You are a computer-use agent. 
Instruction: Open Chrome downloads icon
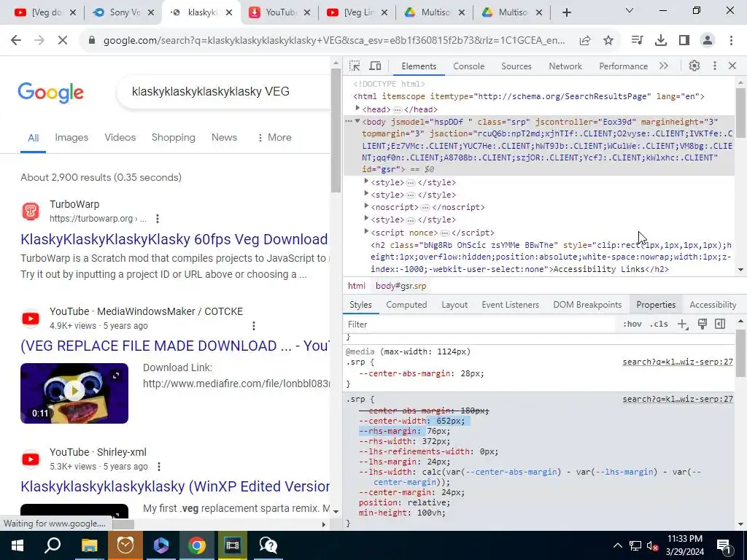[x=661, y=41]
